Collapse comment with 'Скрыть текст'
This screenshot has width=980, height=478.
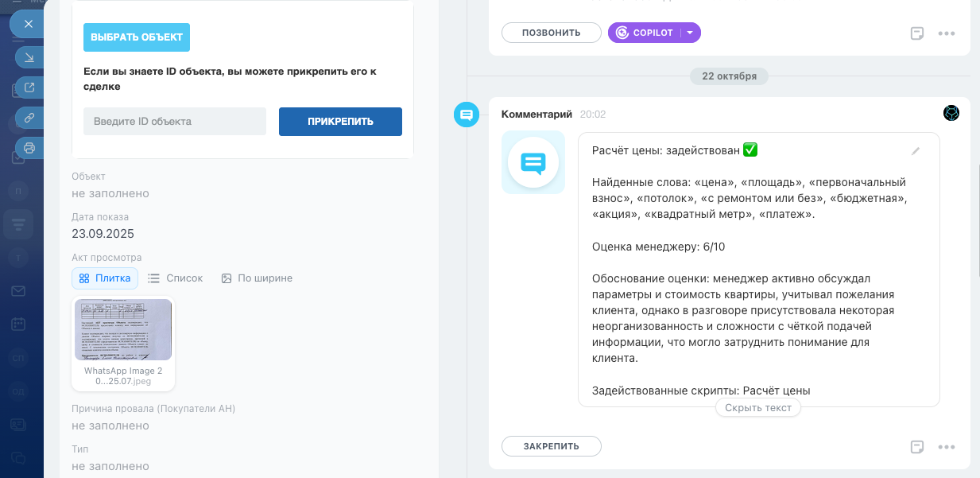[x=757, y=408]
